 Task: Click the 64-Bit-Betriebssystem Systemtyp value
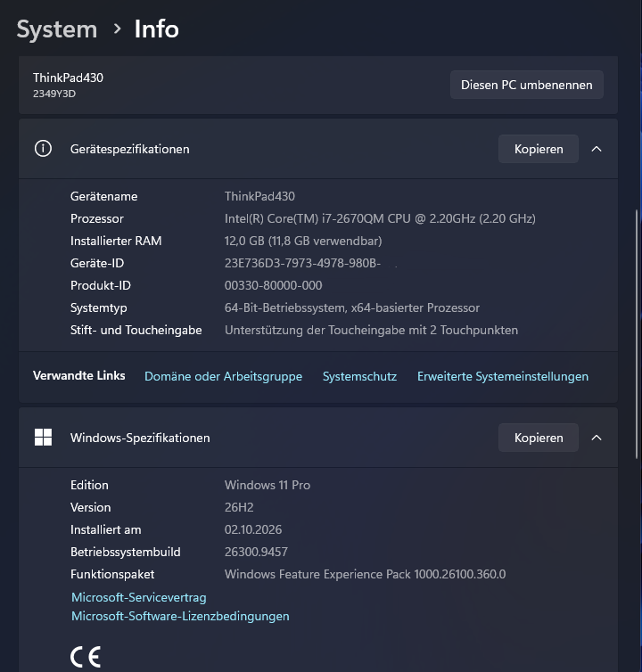coord(352,307)
